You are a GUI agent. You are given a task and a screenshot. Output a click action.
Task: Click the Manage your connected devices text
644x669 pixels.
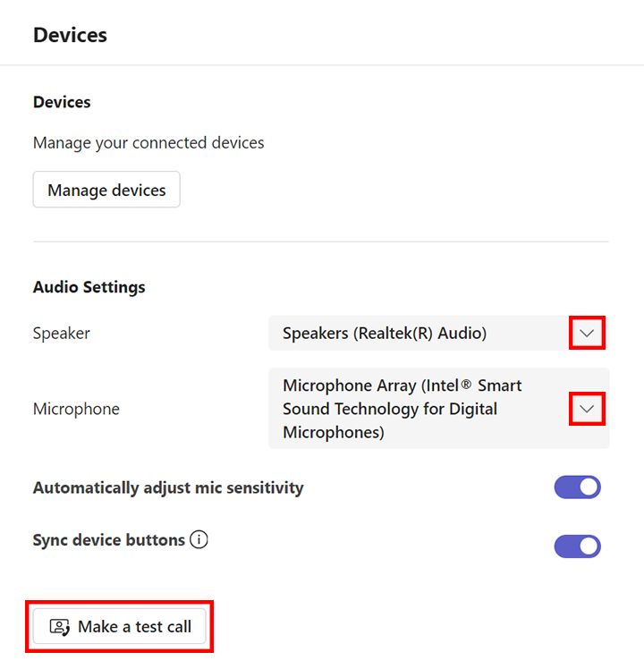pos(148,142)
